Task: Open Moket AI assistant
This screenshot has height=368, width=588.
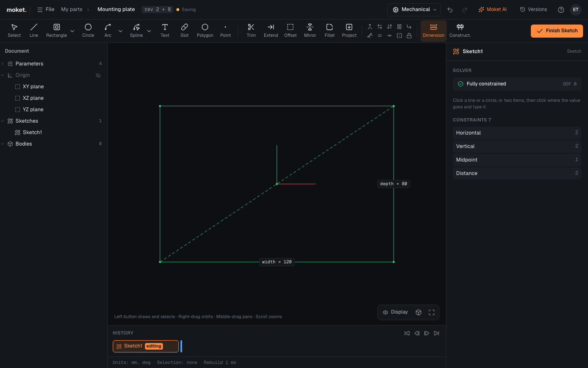Action: pos(492,10)
